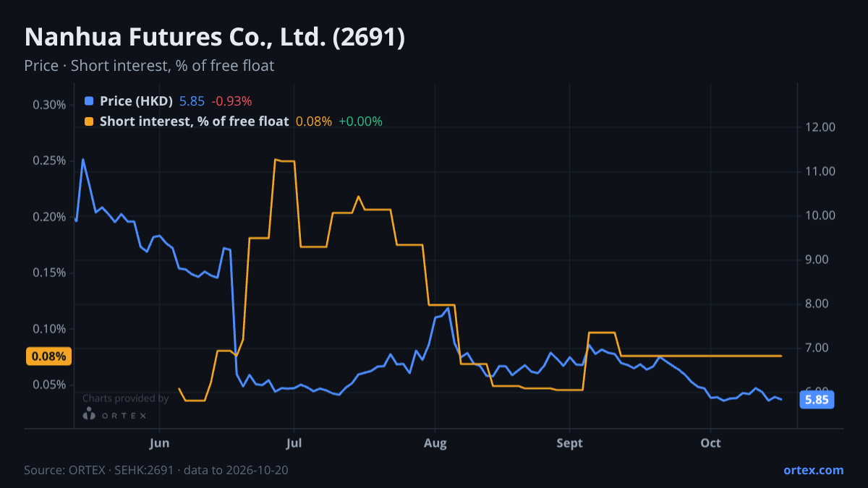Click the +0.00% short interest change
This screenshot has width=868, height=488.
pyautogui.click(x=360, y=121)
